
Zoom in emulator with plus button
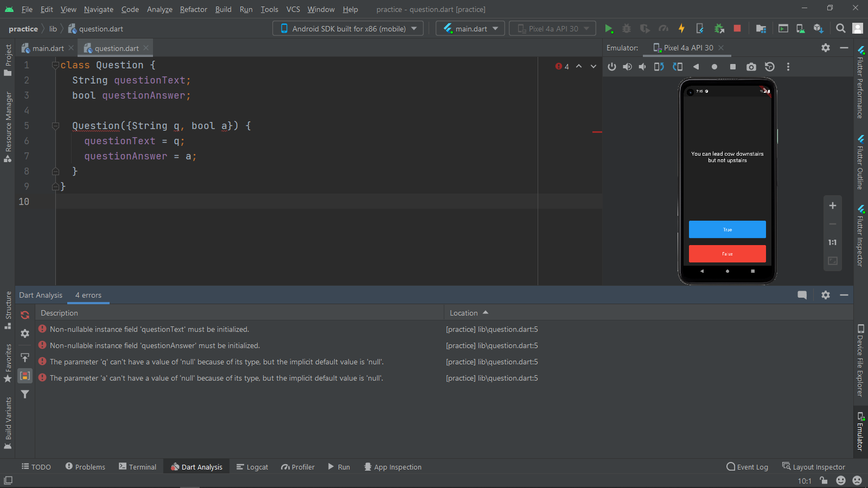point(833,206)
